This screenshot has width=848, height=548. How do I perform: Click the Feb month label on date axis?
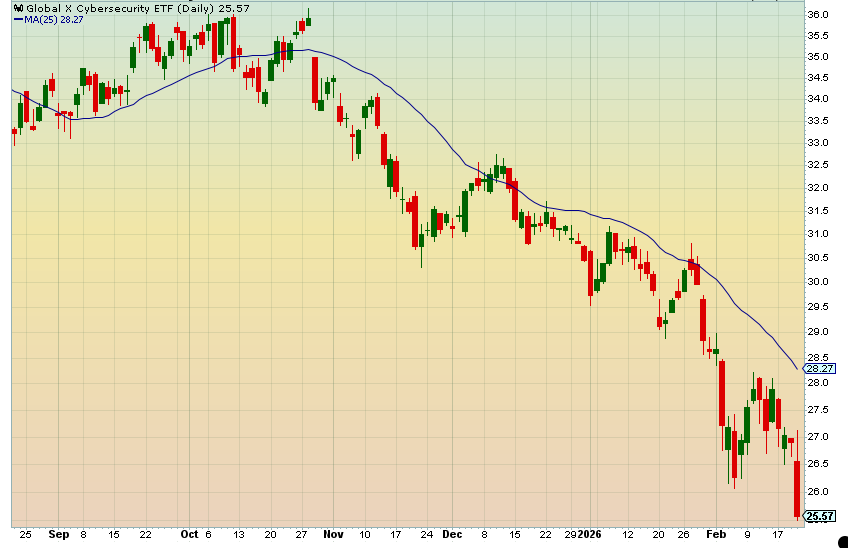[x=716, y=534]
